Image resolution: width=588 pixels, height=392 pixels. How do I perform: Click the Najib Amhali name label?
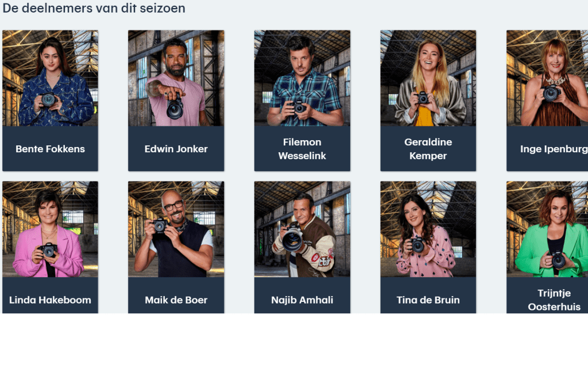(302, 300)
